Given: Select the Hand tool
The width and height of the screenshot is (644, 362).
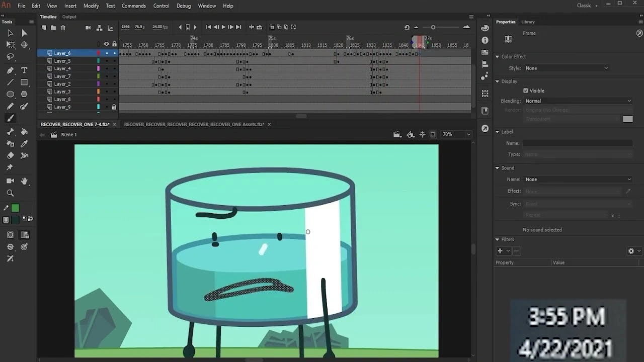Looking at the screenshot, I should (24, 181).
